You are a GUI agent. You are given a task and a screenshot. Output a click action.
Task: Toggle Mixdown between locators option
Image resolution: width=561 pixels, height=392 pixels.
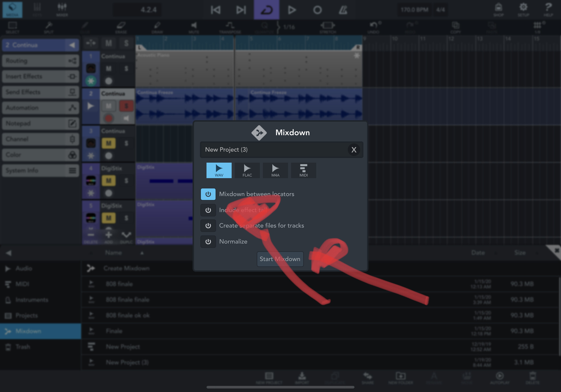(x=208, y=194)
